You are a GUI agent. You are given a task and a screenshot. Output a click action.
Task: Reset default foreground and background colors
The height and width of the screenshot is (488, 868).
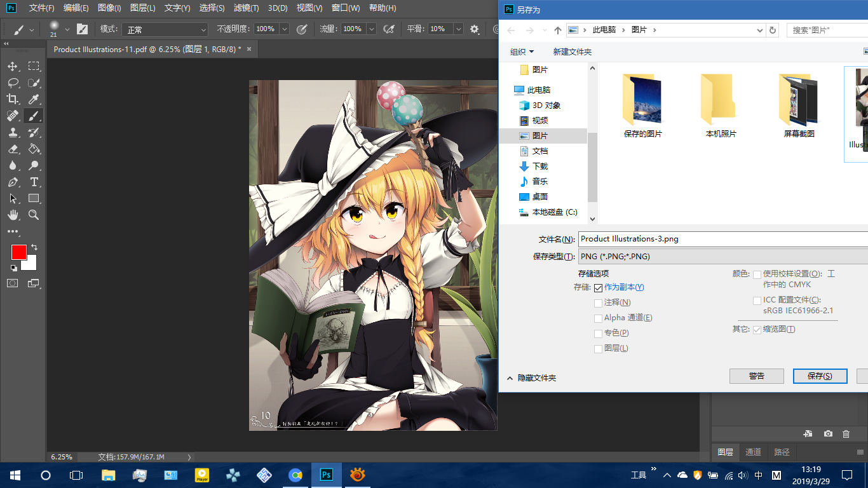[13, 268]
